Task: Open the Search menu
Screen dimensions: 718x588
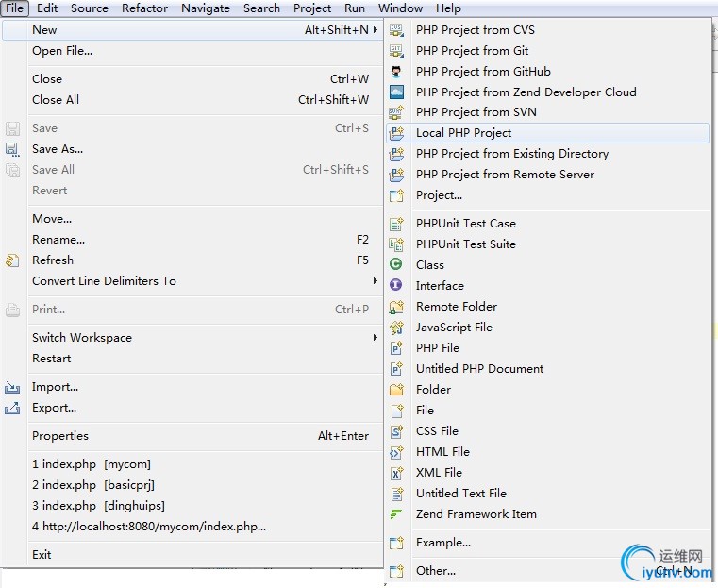Action: pyautogui.click(x=261, y=8)
